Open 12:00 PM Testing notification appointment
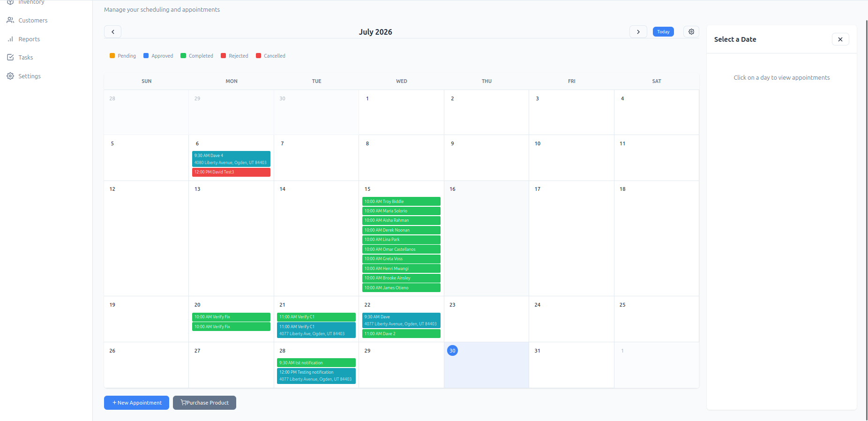 coord(316,376)
